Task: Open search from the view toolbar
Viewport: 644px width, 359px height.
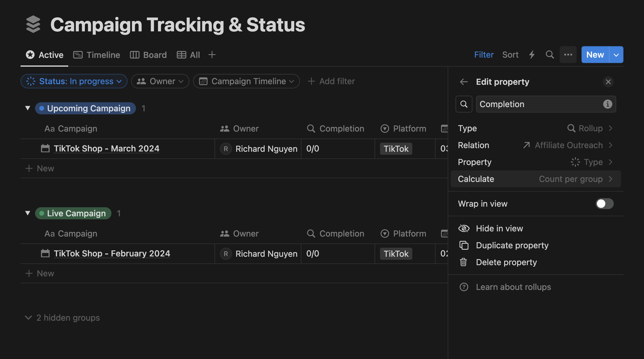Action: click(x=550, y=55)
